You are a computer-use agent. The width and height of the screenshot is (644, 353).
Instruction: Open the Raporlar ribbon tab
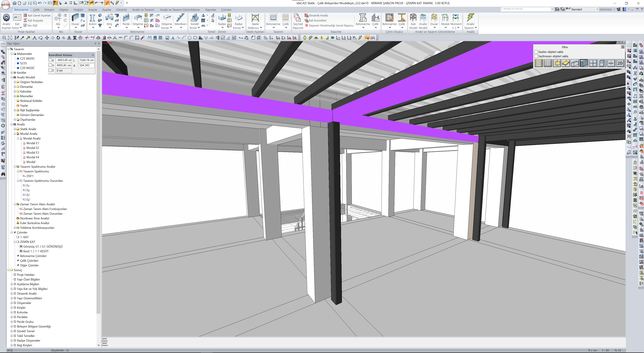pos(210,10)
